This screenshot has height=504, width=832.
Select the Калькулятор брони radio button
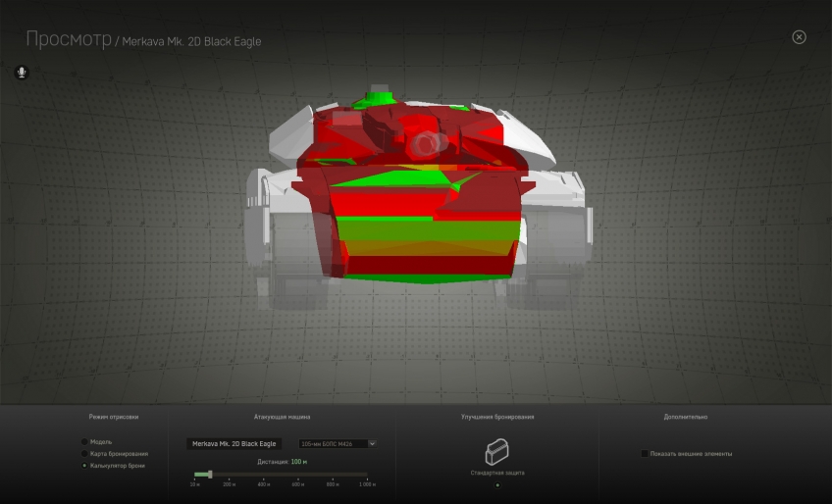84,466
